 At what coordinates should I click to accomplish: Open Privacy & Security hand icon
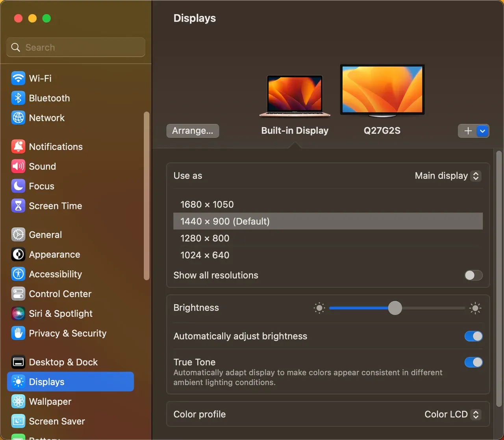(x=18, y=333)
